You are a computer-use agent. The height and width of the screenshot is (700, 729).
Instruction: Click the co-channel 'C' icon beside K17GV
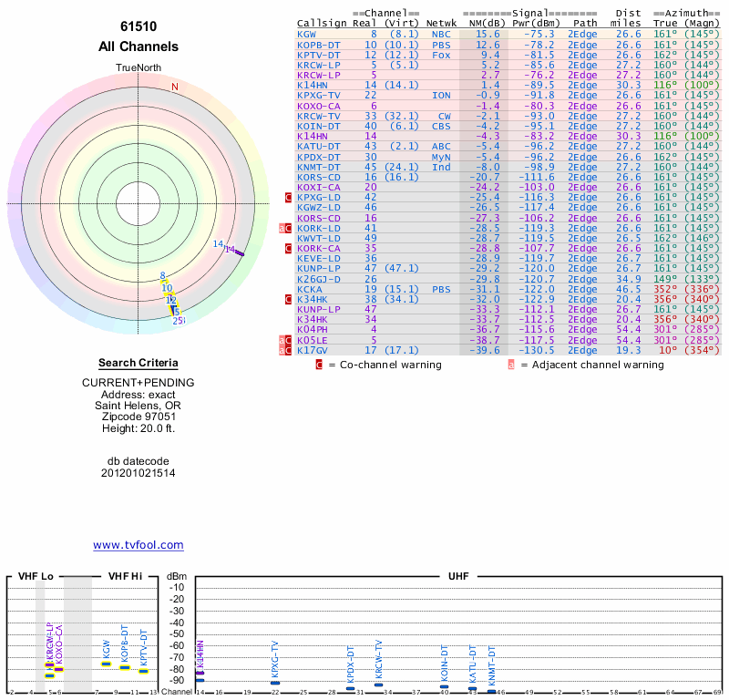point(289,350)
